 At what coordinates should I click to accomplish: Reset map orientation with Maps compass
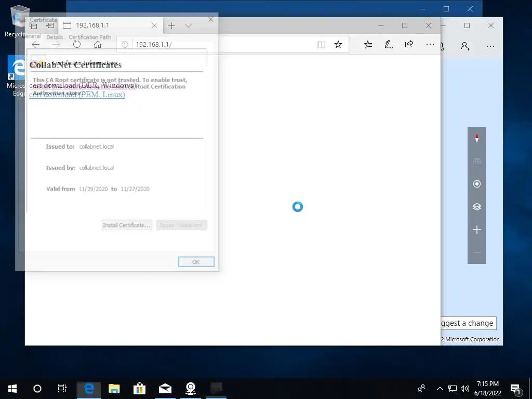pyautogui.click(x=477, y=138)
